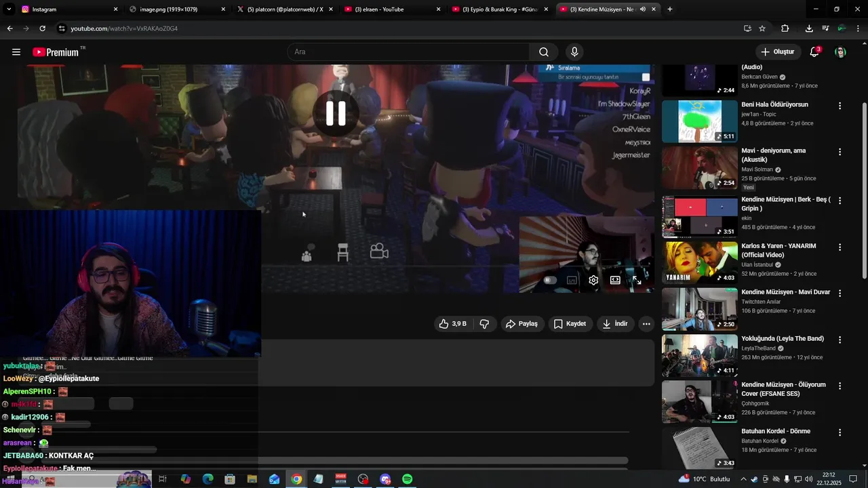Go back with the browser back arrow
The height and width of the screenshot is (488, 868).
click(x=9, y=28)
